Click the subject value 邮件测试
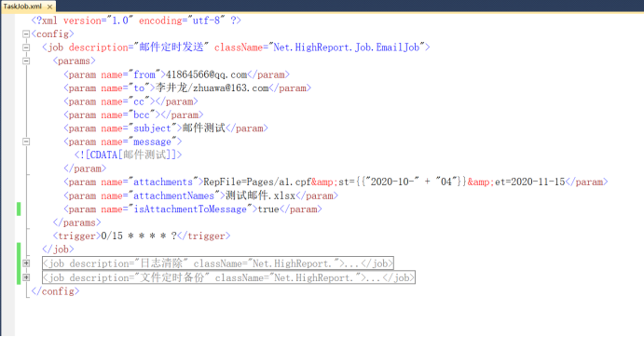This screenshot has width=644, height=337. pos(203,128)
